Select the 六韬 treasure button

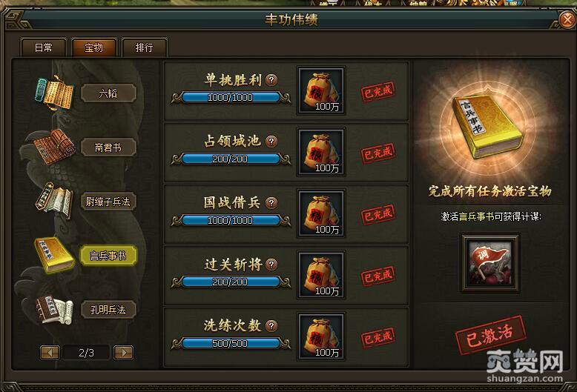[x=108, y=93]
